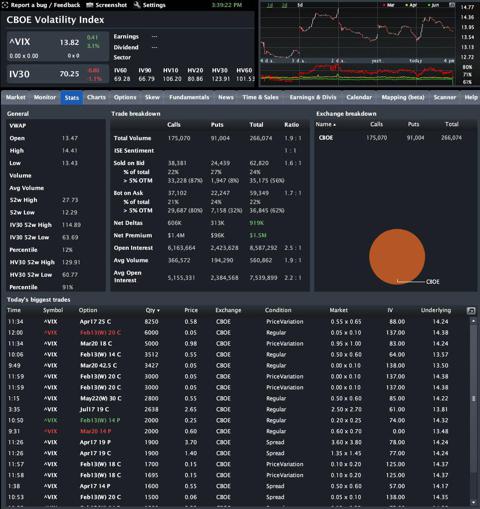The width and height of the screenshot is (480, 509).
Task: Click the Screenshot text button
Action: (x=111, y=5)
